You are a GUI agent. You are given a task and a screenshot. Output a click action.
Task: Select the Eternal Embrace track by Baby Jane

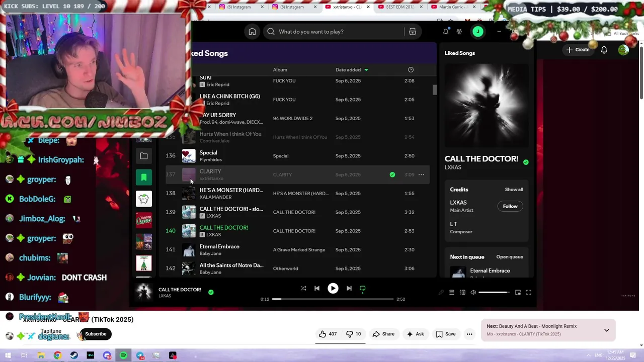(298, 250)
